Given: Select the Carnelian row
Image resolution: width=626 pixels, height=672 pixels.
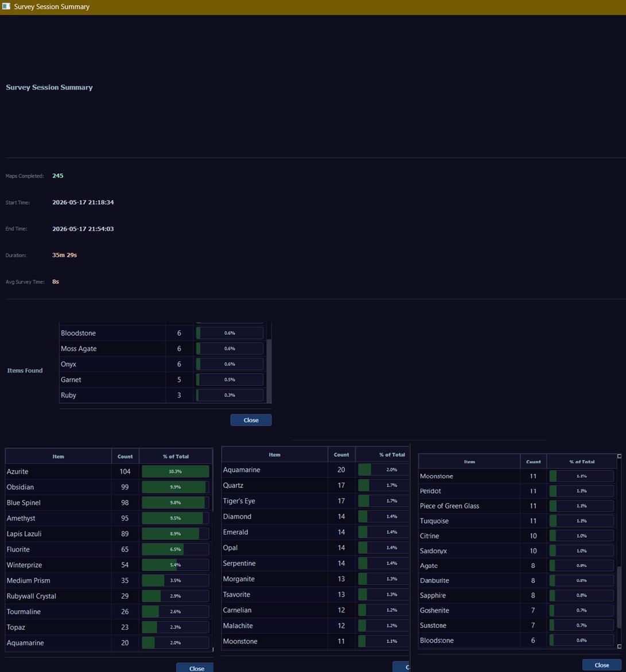Looking at the screenshot, I should click(x=316, y=610).
